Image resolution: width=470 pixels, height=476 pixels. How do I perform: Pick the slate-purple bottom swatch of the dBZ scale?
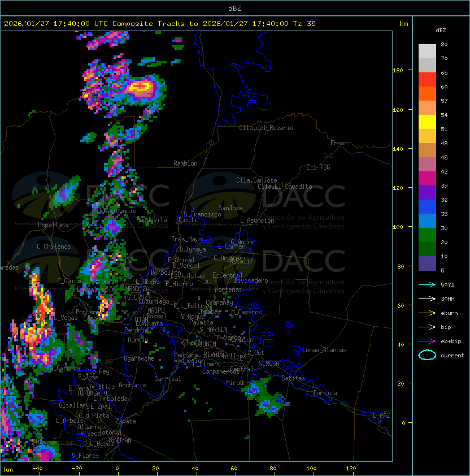[x=427, y=263]
